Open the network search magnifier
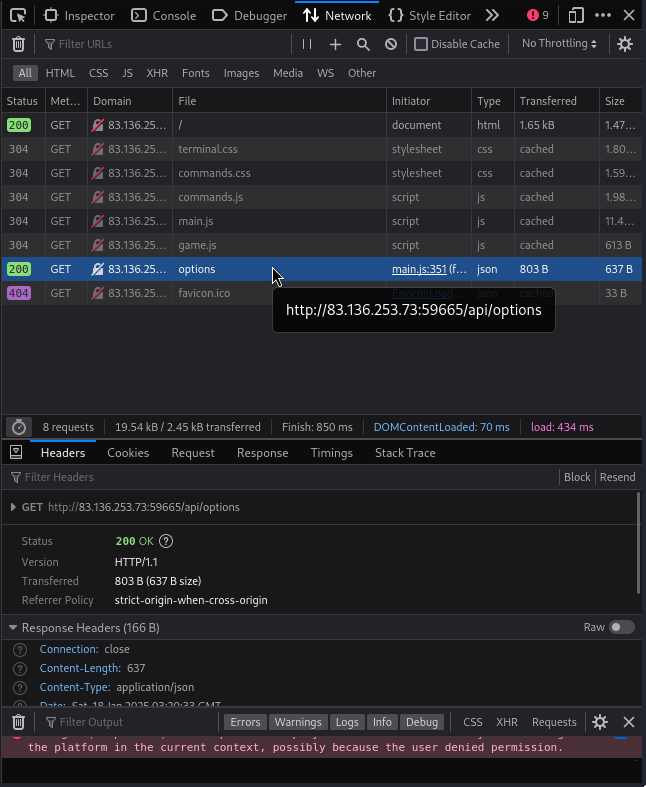The width and height of the screenshot is (646, 787). pos(363,44)
